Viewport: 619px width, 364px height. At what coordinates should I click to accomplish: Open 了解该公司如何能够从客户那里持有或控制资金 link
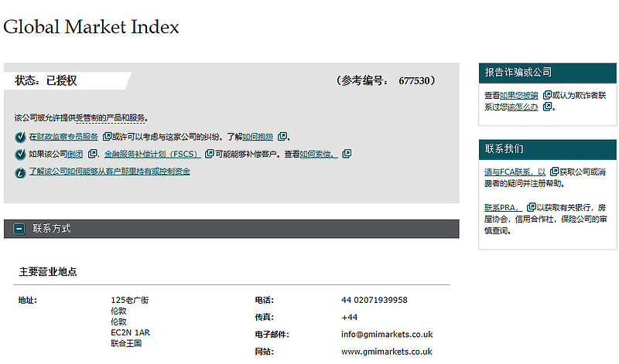pyautogui.click(x=109, y=171)
